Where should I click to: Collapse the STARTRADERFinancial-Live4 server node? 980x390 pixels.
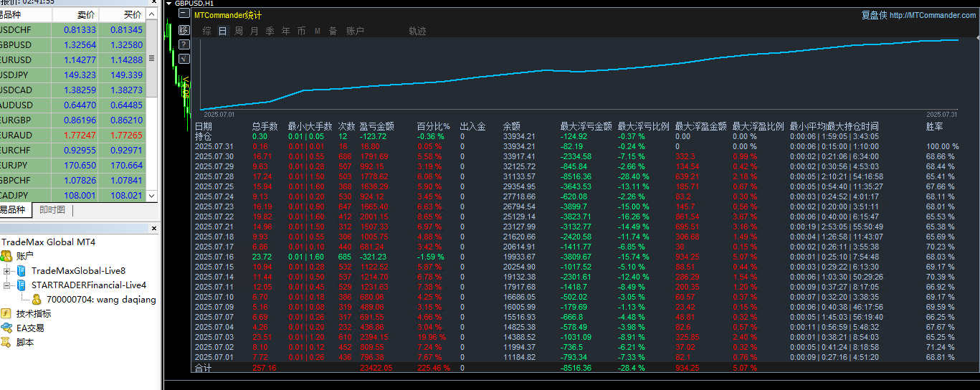[7, 285]
